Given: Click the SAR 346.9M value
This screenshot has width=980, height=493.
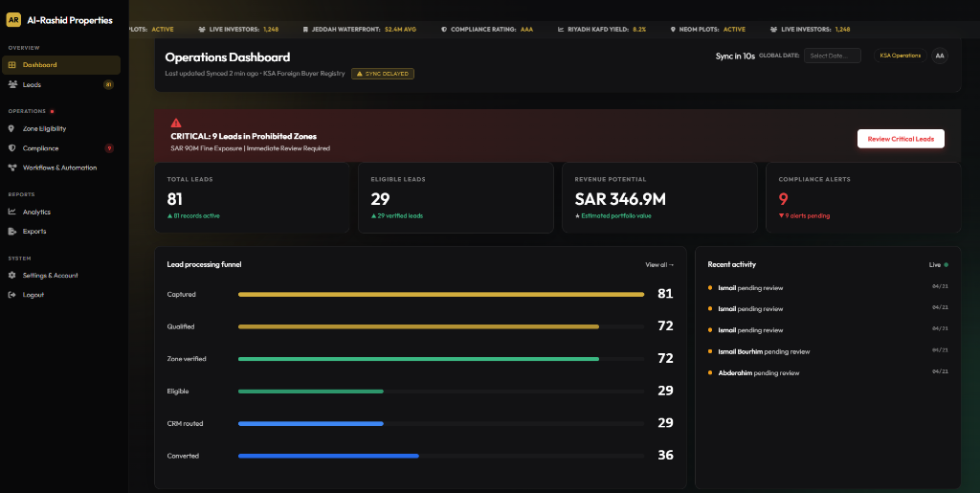Looking at the screenshot, I should 620,199.
